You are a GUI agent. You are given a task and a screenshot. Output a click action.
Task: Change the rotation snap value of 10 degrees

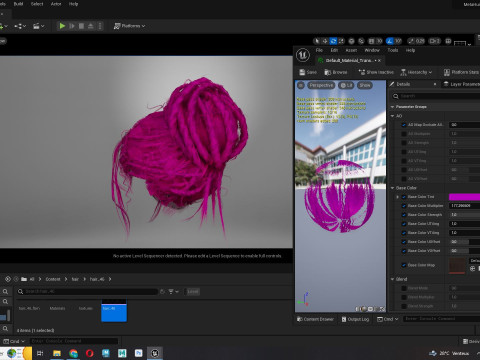(398, 41)
